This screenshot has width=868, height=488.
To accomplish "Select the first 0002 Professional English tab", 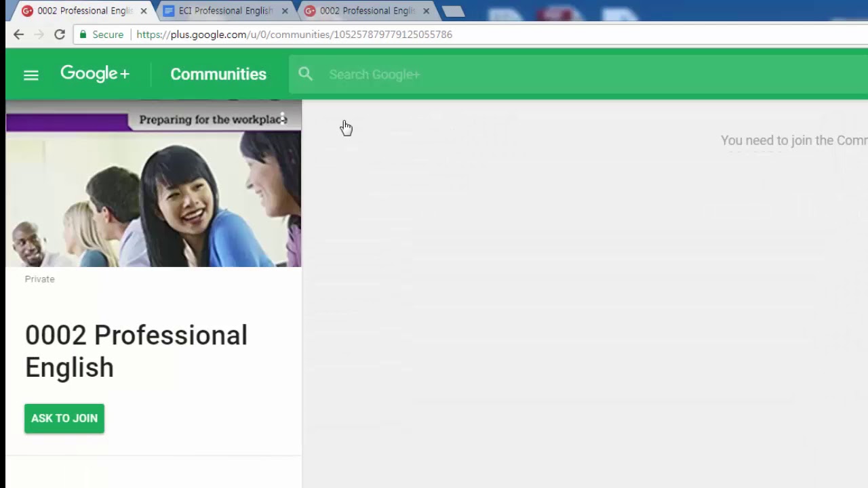I will 84,11.
